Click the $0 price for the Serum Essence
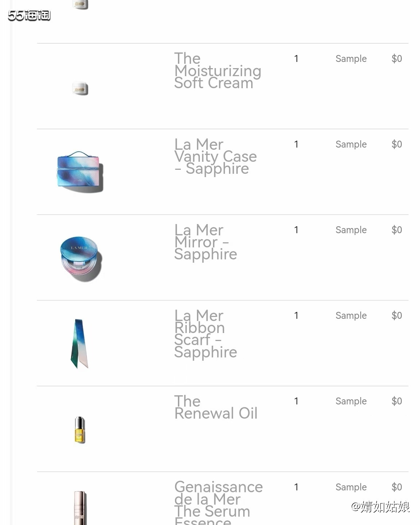The width and height of the screenshot is (420, 525). click(x=397, y=487)
